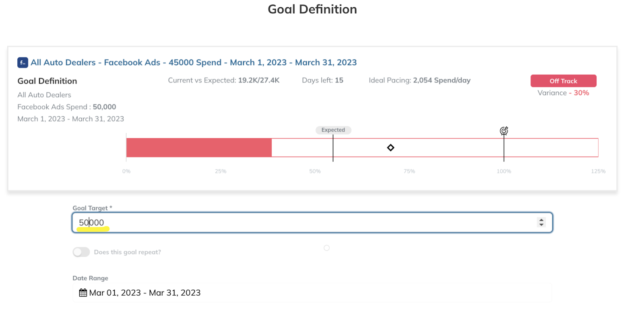The width and height of the screenshot is (644, 310).
Task: Click the Days left: 15 indicator
Action: [x=322, y=80]
